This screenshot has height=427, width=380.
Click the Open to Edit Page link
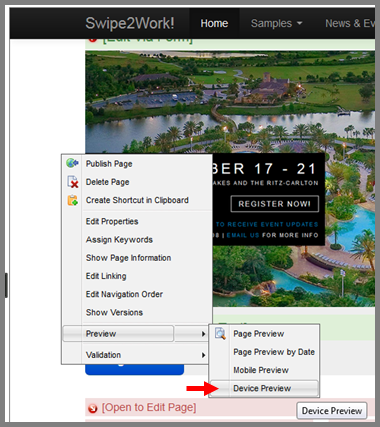point(149,407)
